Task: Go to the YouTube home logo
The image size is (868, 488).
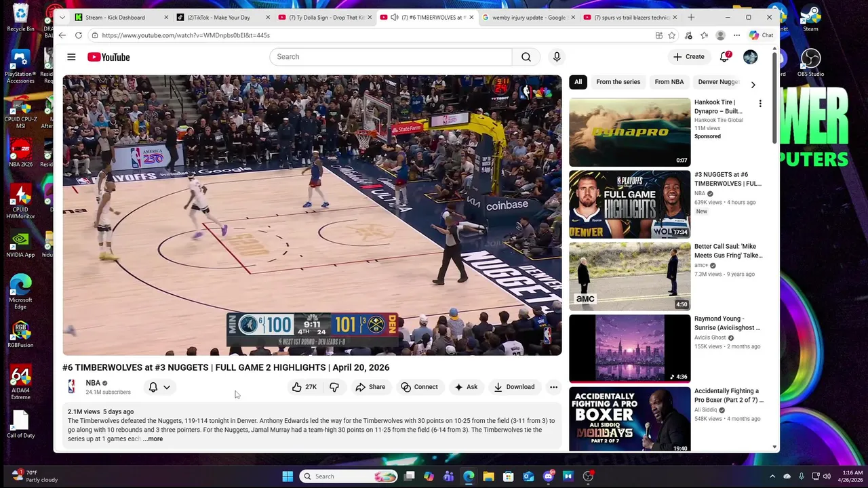Action: coord(108,57)
